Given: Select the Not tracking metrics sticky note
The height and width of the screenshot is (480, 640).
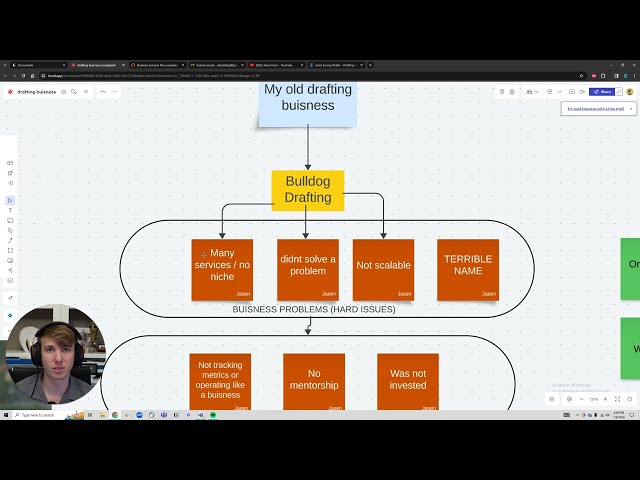Looking at the screenshot, I should click(x=220, y=382).
